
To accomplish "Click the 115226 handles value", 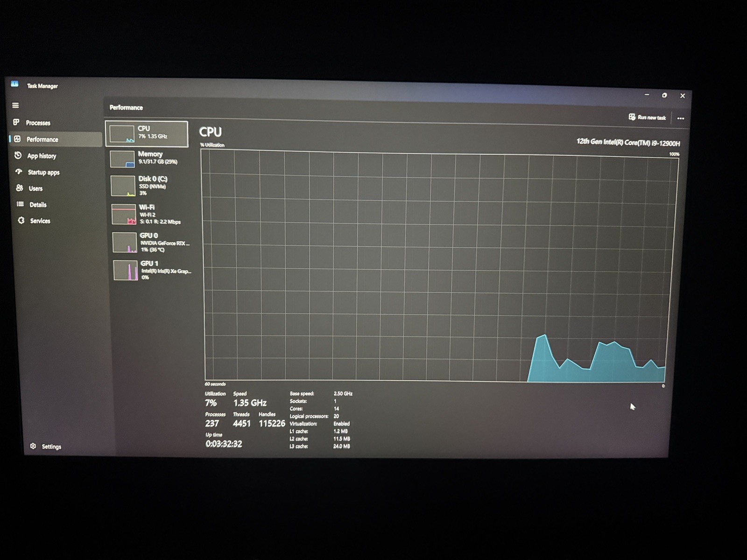I will [x=272, y=423].
